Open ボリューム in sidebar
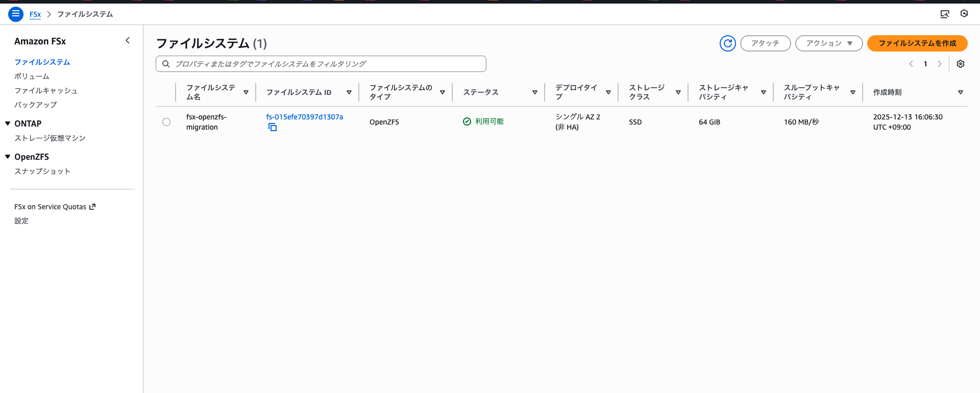Image resolution: width=980 pixels, height=393 pixels. pos(32,76)
